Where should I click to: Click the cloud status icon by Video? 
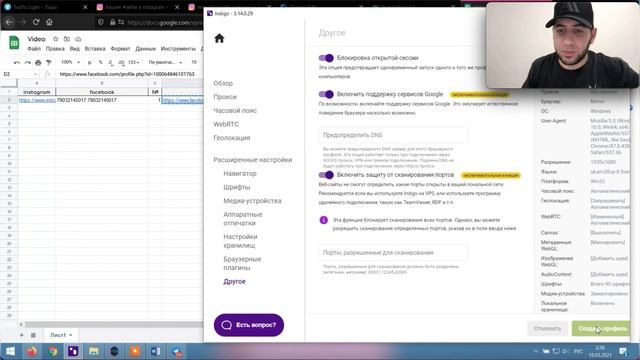point(78,39)
